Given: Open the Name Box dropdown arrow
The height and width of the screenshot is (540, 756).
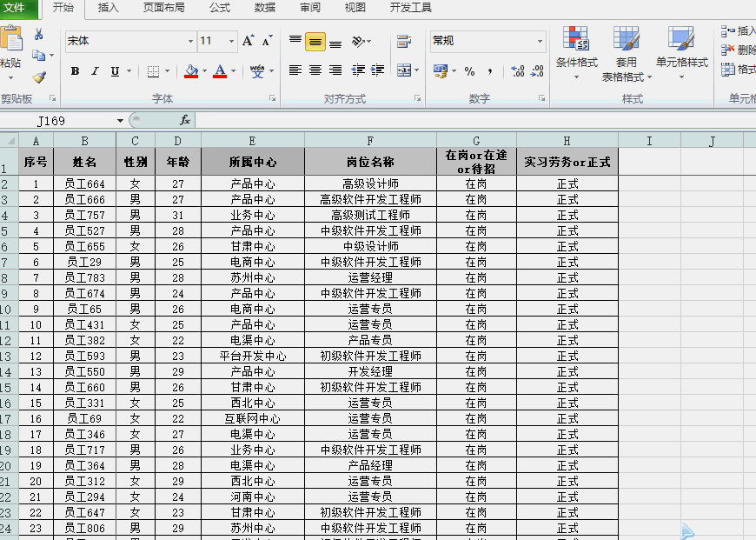Looking at the screenshot, I should [120, 121].
